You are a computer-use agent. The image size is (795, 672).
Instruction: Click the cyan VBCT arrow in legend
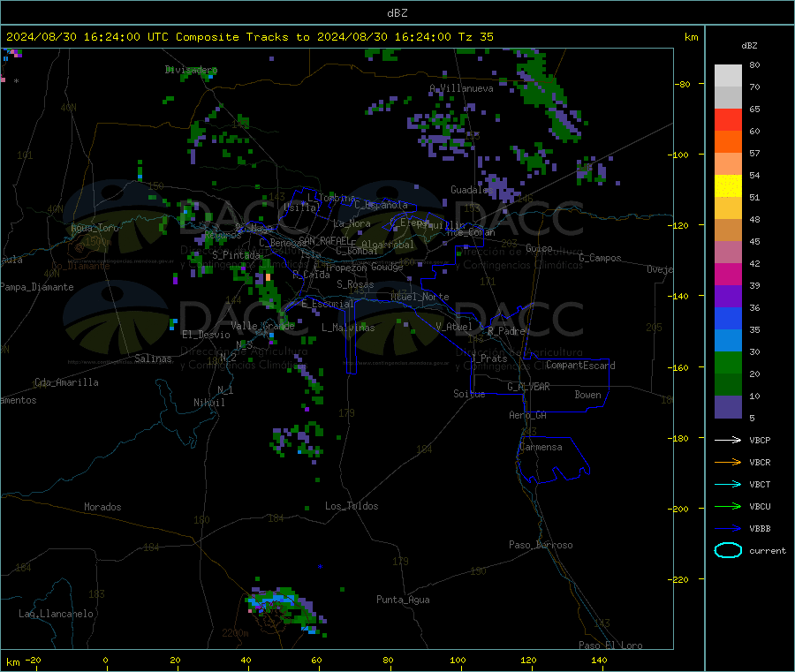tap(728, 485)
